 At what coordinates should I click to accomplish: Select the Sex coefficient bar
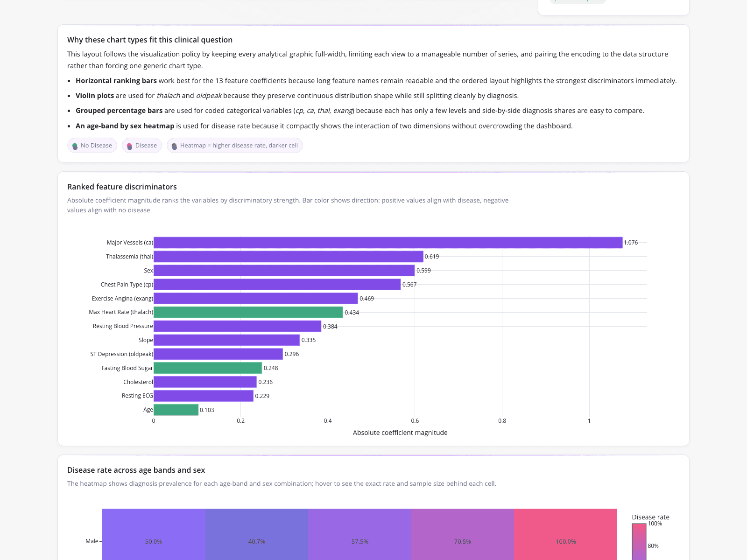coord(284,271)
